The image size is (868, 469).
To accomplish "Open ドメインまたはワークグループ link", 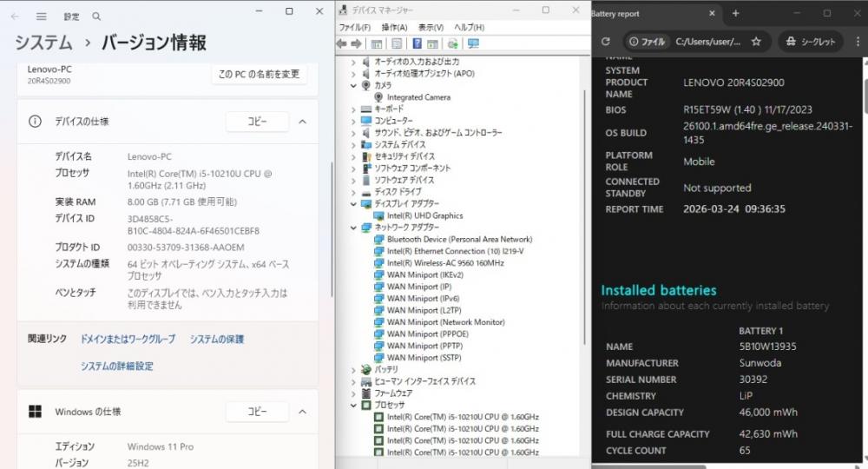I will click(128, 339).
